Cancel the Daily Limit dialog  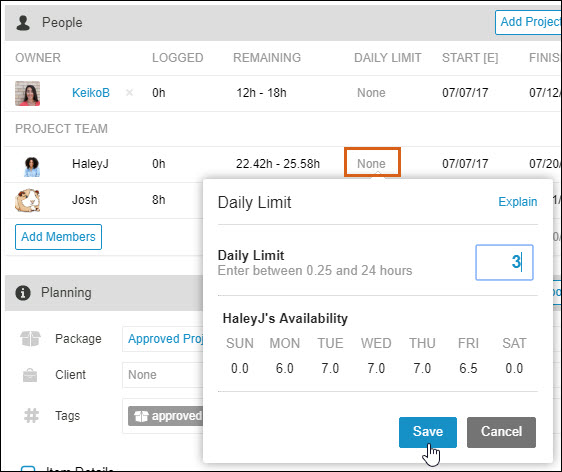click(501, 432)
